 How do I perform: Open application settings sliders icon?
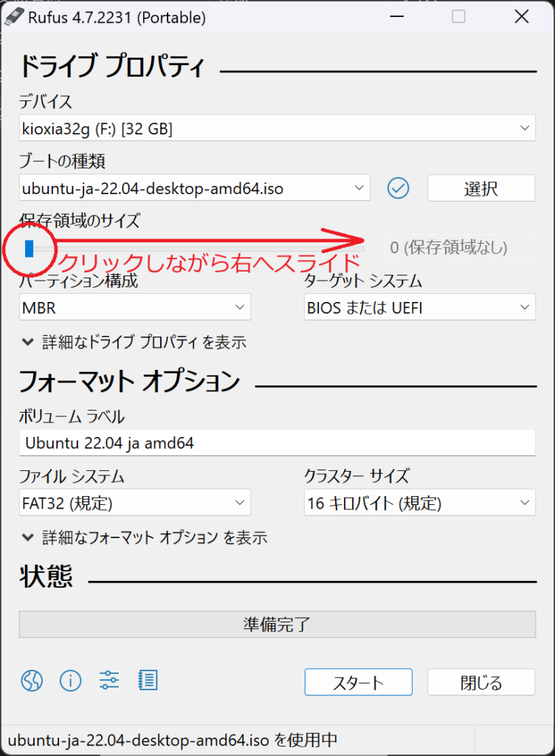coord(109,680)
